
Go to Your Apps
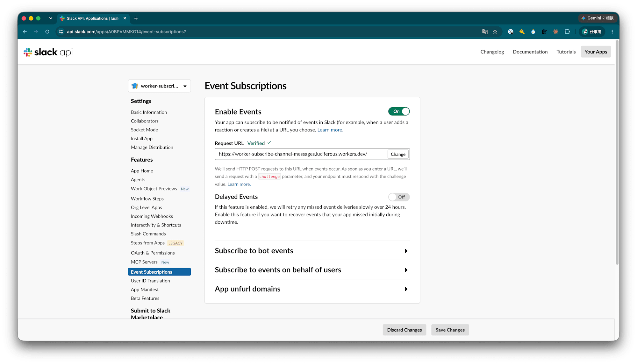[596, 52]
